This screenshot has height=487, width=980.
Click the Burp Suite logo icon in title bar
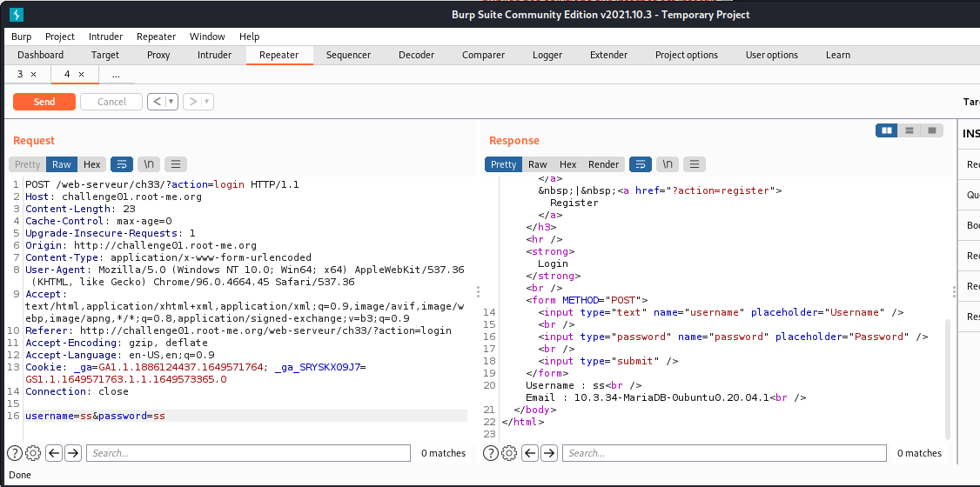click(17, 15)
